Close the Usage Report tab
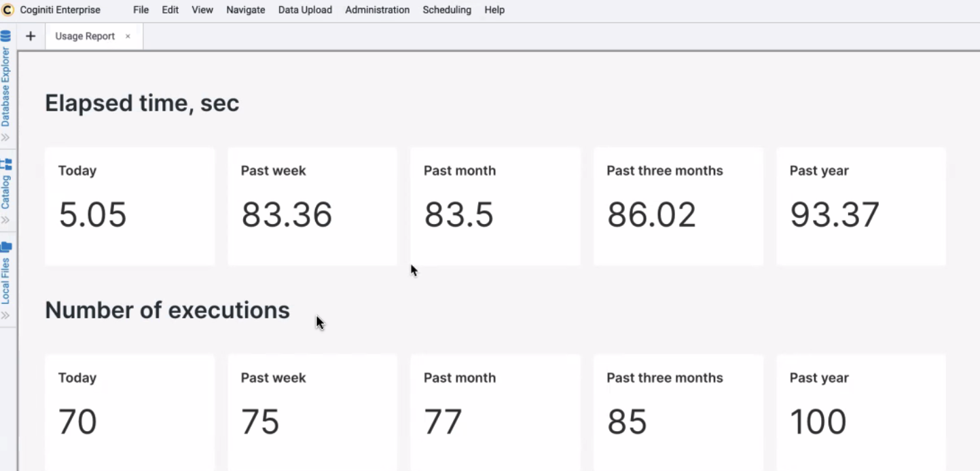The image size is (980, 471). (127, 37)
